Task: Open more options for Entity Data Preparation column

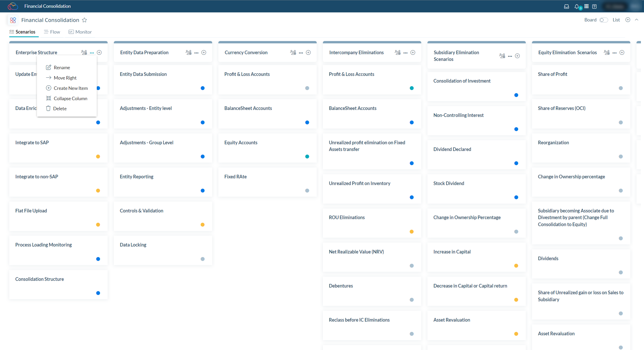Action: [196, 53]
